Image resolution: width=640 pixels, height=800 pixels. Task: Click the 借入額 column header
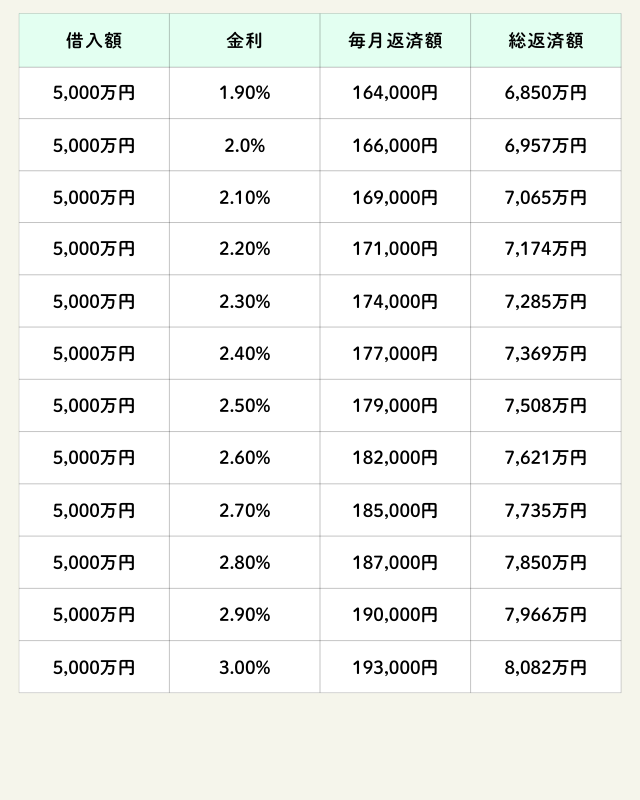(94, 41)
